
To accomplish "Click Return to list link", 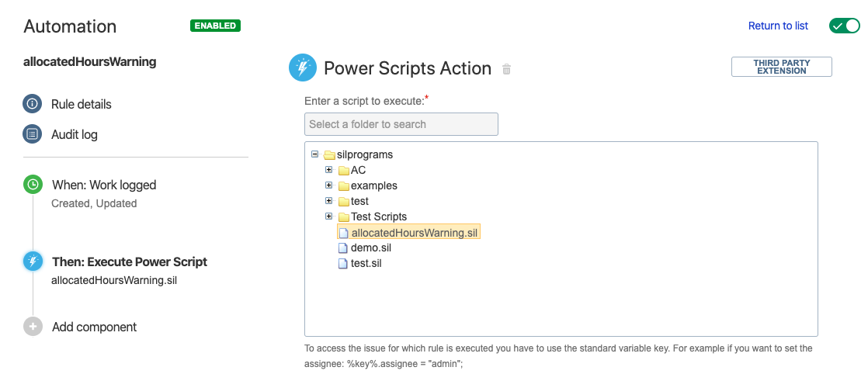I will (778, 26).
